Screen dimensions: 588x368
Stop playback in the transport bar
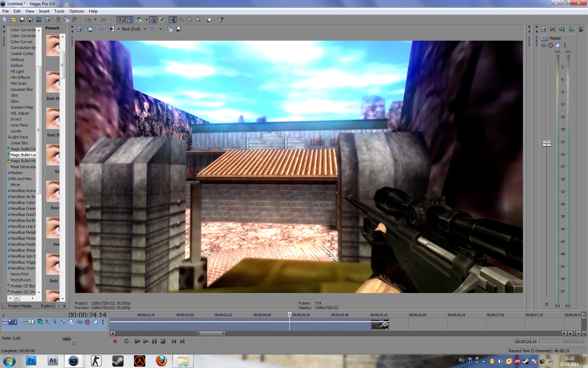[163, 341]
